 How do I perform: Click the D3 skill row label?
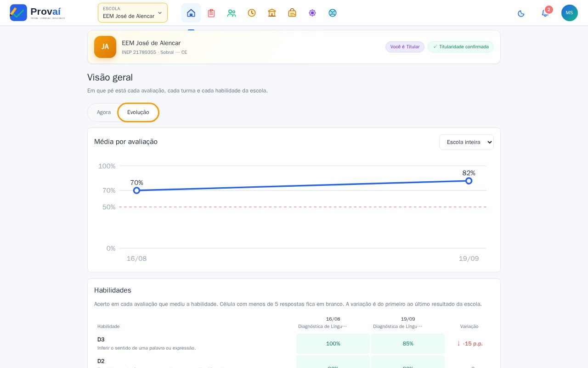pos(101,339)
